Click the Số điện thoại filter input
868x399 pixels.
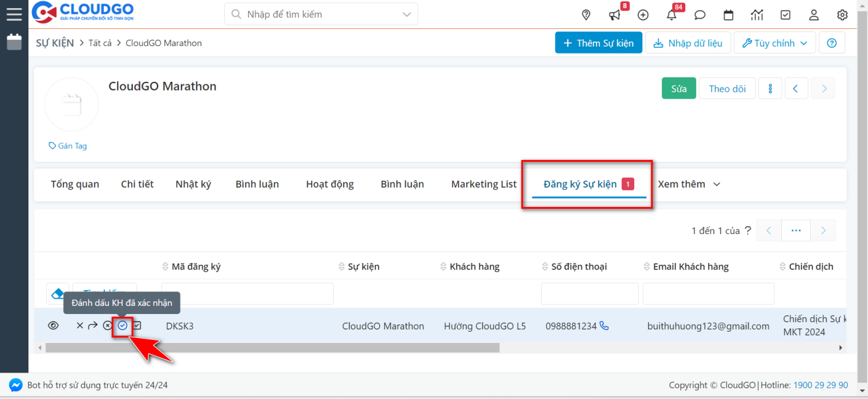tap(590, 293)
